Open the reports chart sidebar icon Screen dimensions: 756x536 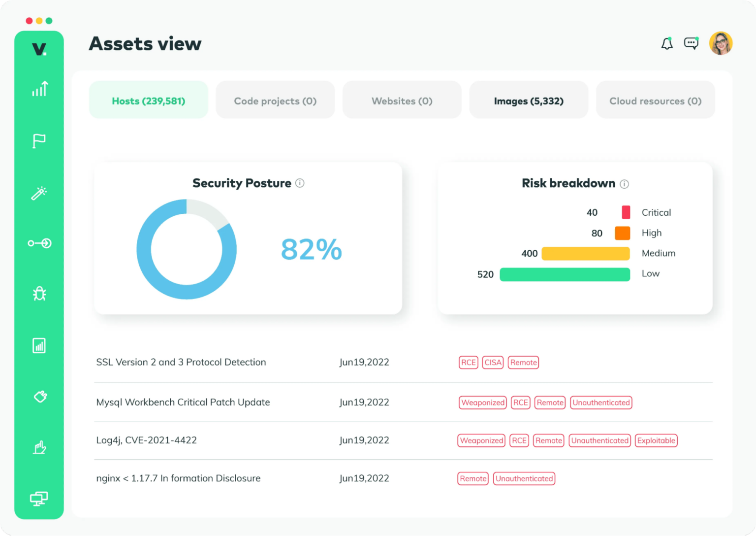tap(39, 345)
